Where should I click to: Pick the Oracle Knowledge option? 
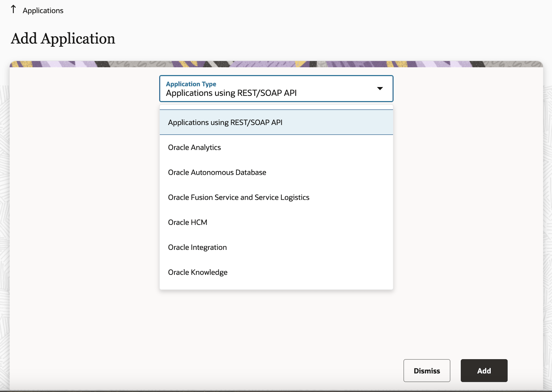[x=276, y=272]
